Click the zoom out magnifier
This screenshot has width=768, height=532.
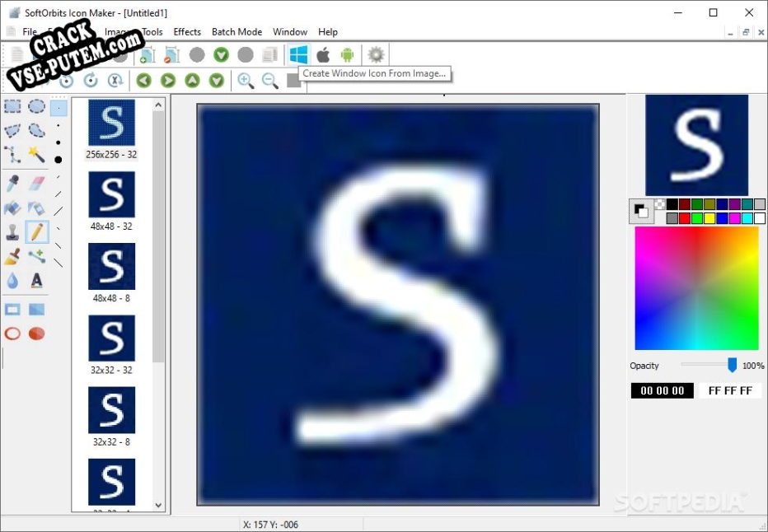[270, 80]
